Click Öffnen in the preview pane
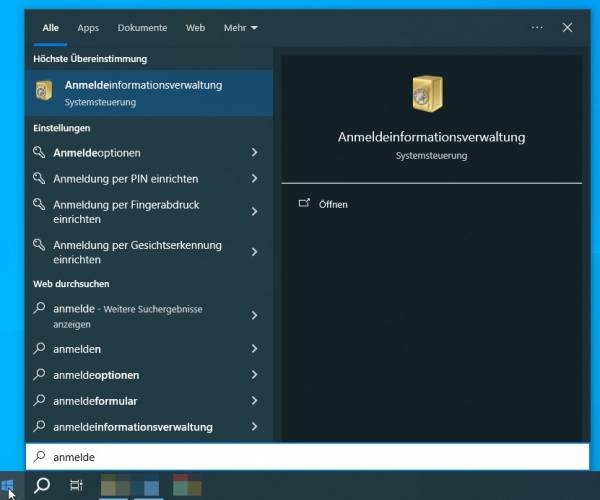 click(x=333, y=205)
